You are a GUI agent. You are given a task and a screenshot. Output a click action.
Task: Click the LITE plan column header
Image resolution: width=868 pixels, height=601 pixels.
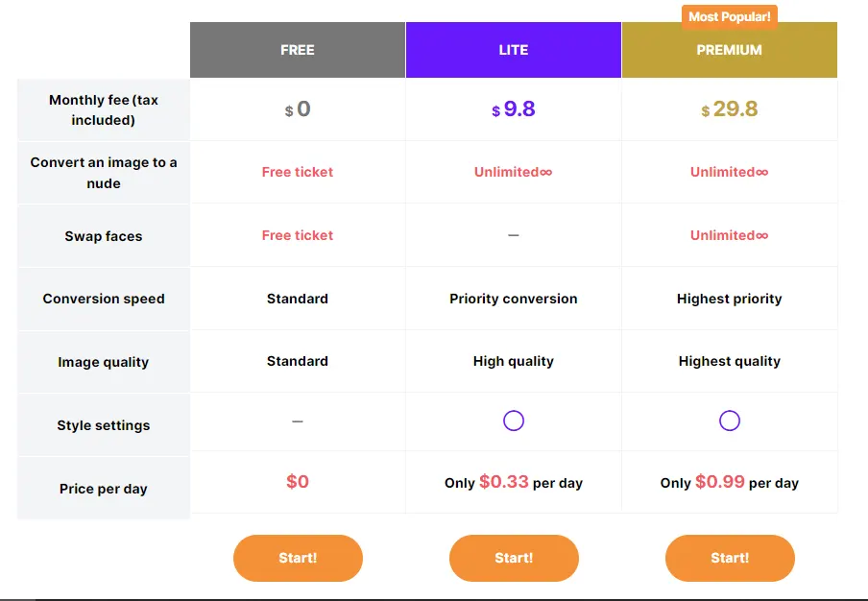point(514,49)
